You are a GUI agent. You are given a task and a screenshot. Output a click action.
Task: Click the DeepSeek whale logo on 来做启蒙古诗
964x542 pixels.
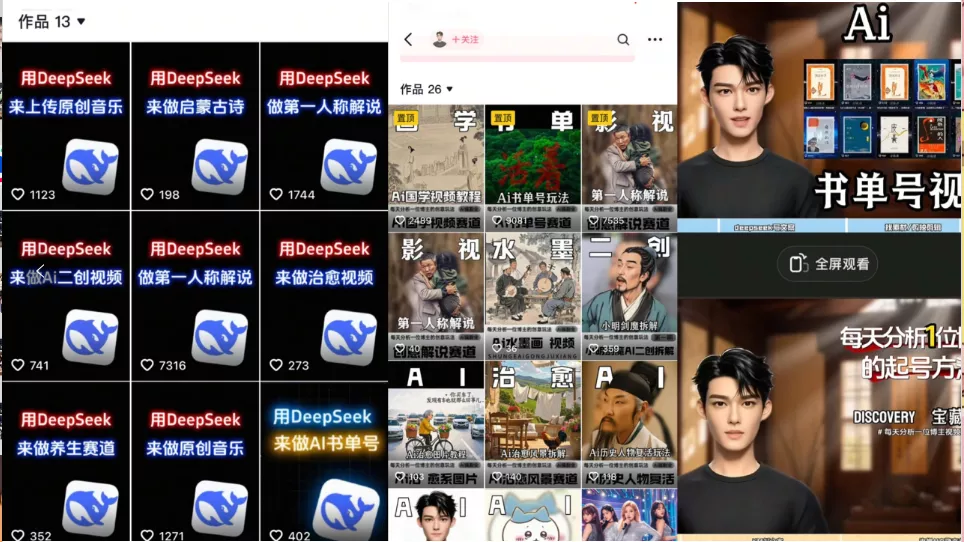[x=220, y=166]
